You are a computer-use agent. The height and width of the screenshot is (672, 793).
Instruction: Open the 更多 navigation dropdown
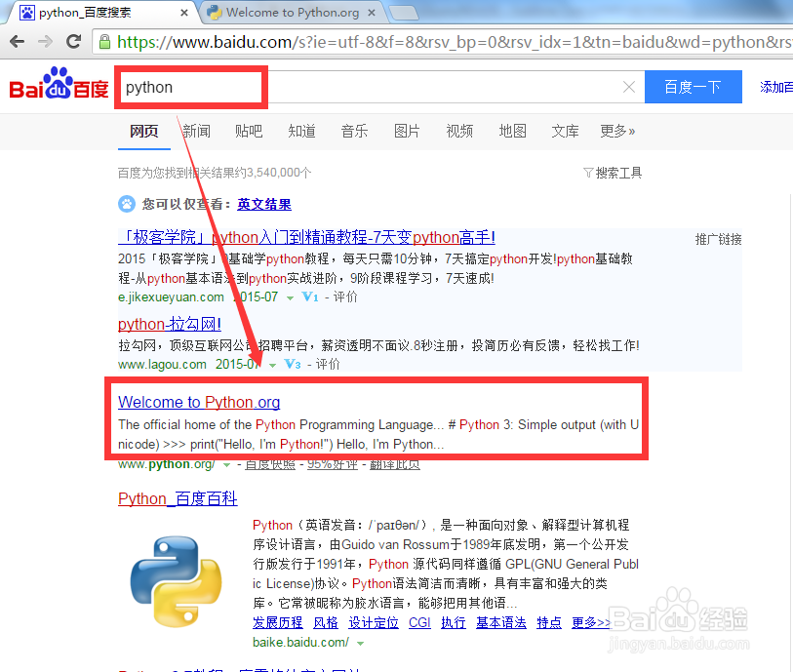(x=616, y=131)
